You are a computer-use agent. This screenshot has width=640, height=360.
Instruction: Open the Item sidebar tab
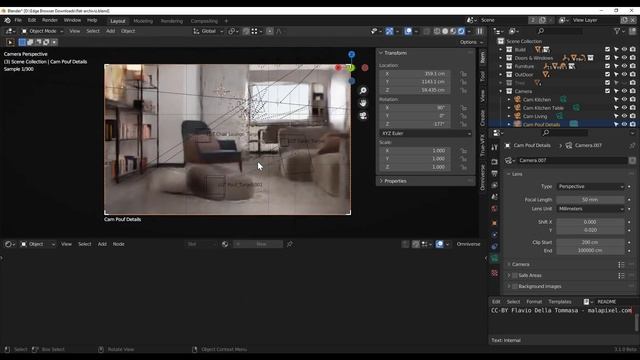[x=482, y=57]
